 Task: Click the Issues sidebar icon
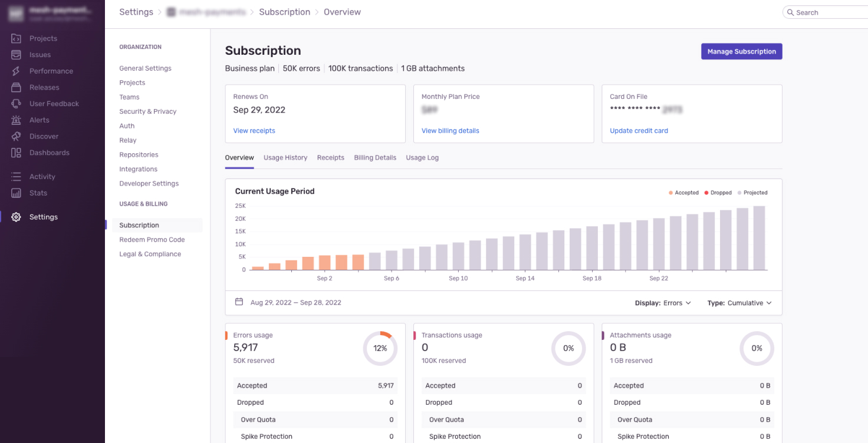[x=17, y=55]
